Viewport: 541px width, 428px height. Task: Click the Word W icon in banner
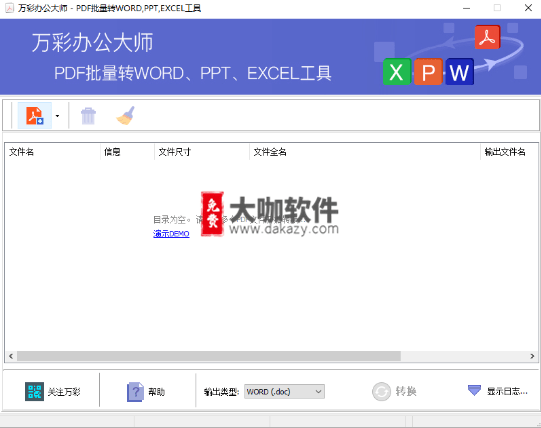[460, 72]
